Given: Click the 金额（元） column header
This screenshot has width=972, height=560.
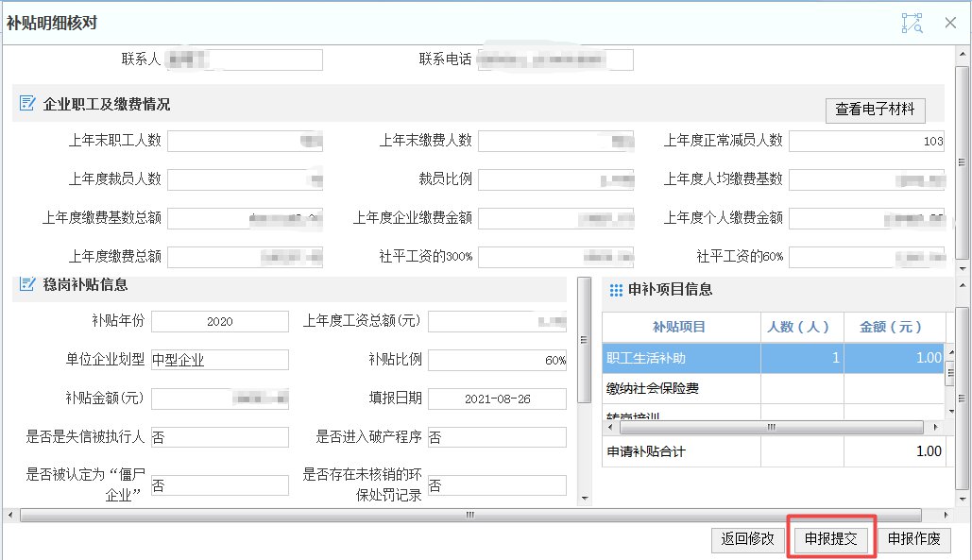Looking at the screenshot, I should tap(890, 327).
